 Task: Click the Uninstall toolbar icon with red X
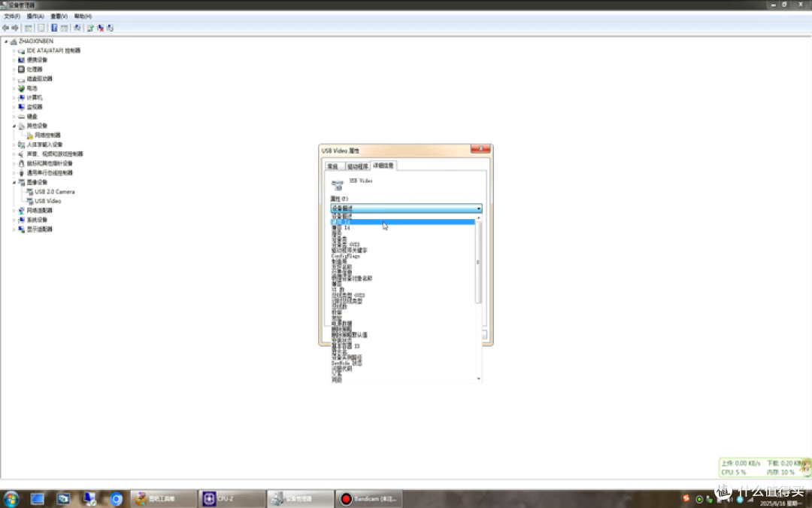[100, 28]
